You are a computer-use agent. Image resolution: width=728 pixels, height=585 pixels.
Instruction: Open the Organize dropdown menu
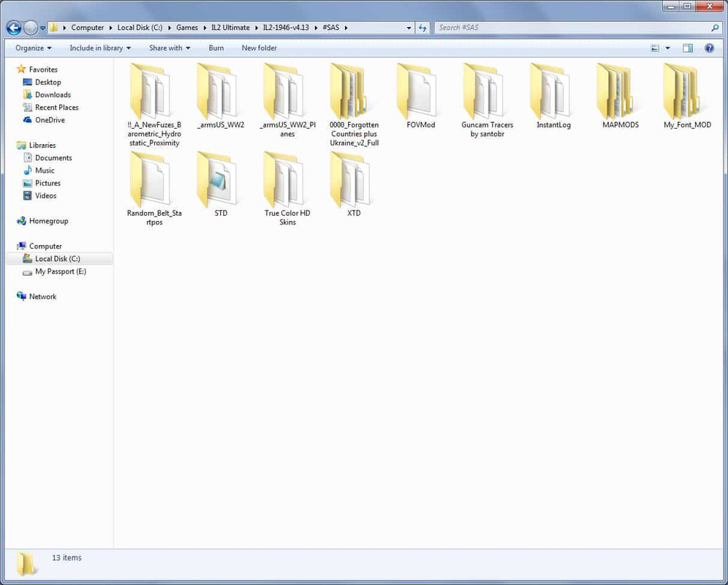(x=34, y=48)
